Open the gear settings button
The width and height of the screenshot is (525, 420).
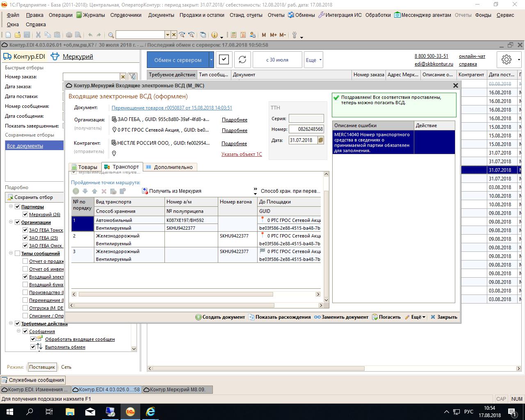[x=507, y=59]
